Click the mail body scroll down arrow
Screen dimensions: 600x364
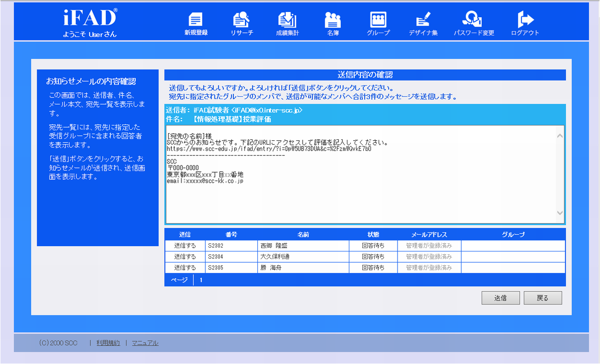pyautogui.click(x=560, y=213)
